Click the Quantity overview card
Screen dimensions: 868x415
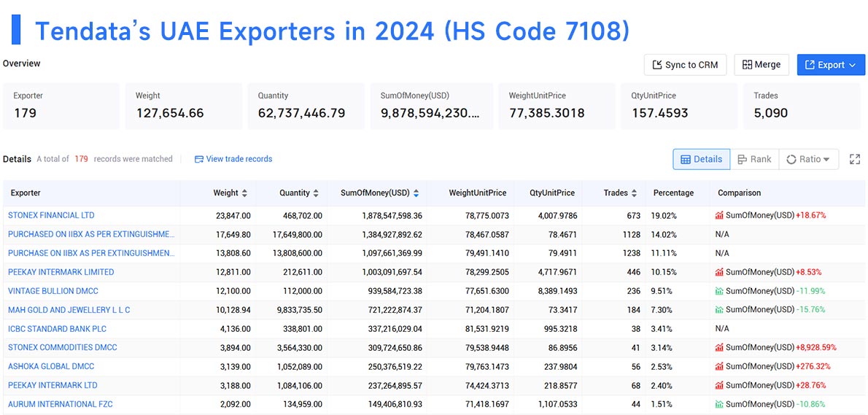(306, 106)
